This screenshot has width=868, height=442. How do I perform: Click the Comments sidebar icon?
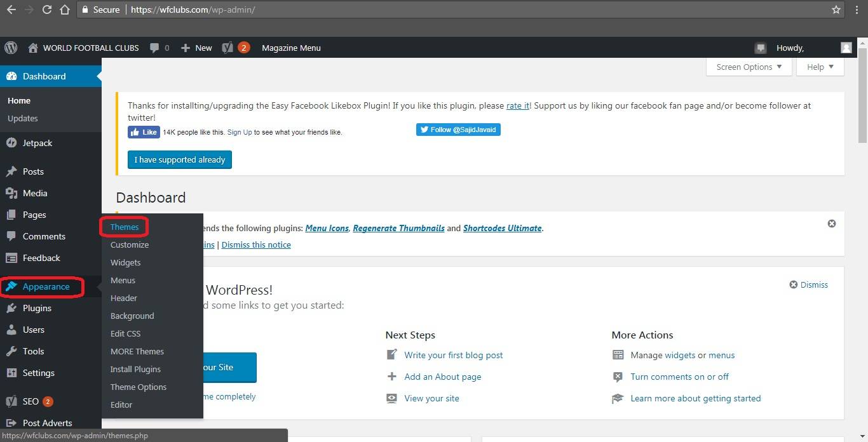coord(11,236)
